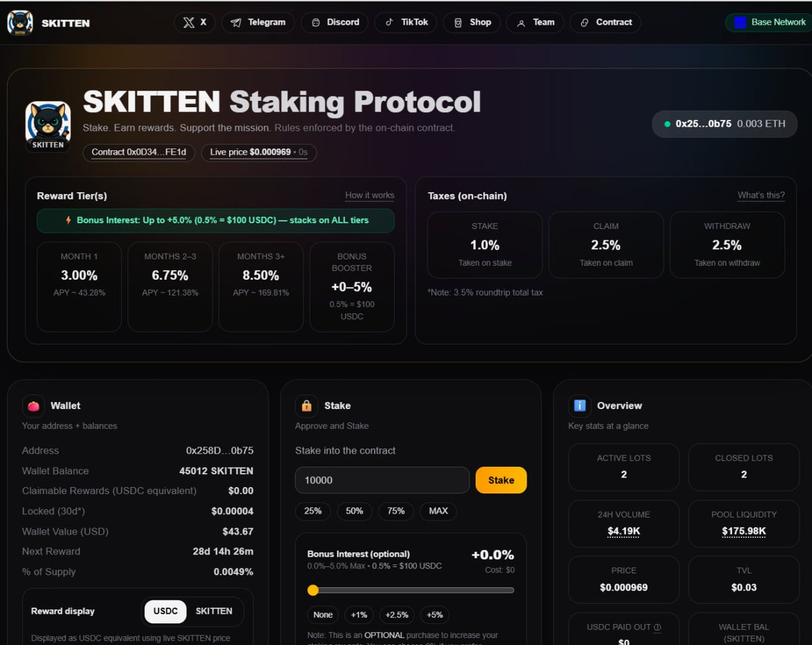Click the connected wallet 0x25...0b75 badge
This screenshot has width=812, height=645.
[725, 124]
